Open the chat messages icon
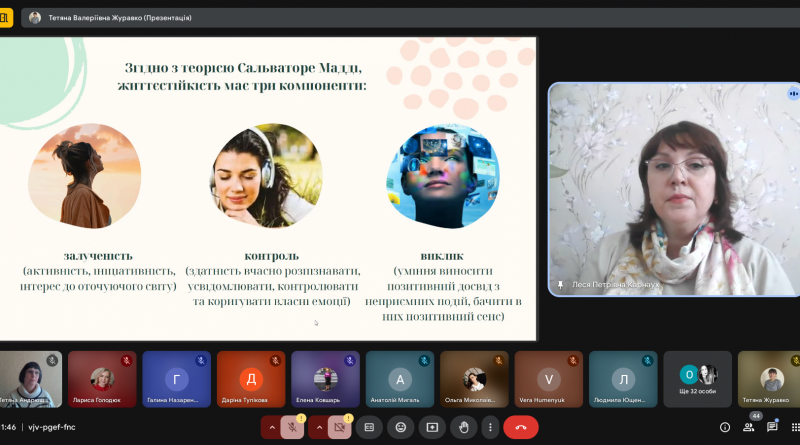 click(772, 427)
